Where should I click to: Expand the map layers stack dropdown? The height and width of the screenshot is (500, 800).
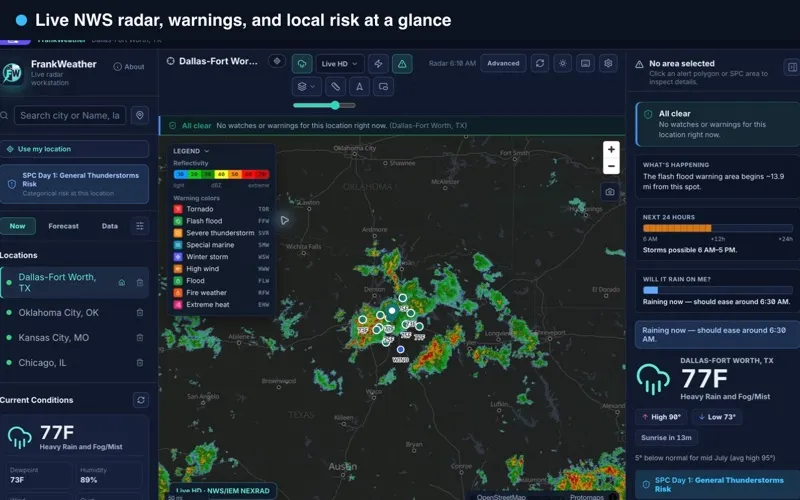(307, 87)
